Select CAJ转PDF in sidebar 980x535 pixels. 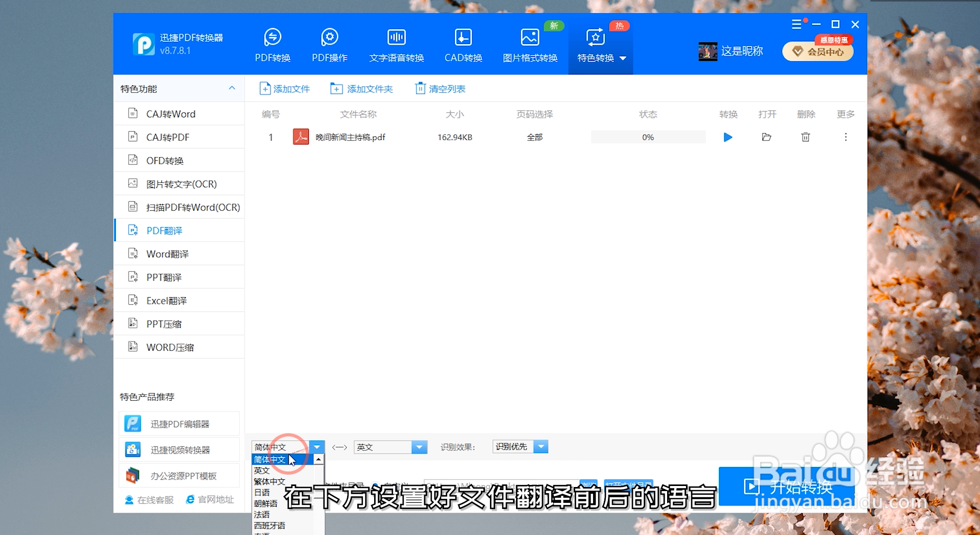click(179, 137)
